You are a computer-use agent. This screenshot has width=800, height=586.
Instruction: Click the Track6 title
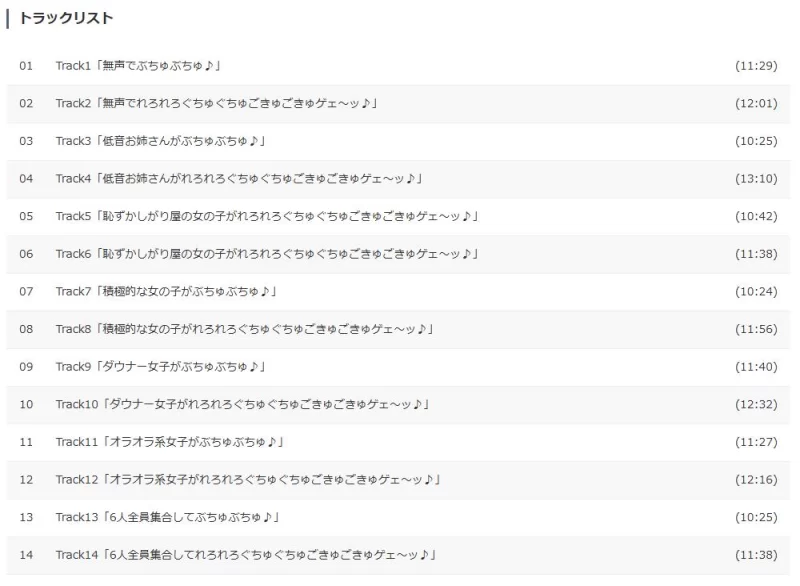(x=267, y=254)
